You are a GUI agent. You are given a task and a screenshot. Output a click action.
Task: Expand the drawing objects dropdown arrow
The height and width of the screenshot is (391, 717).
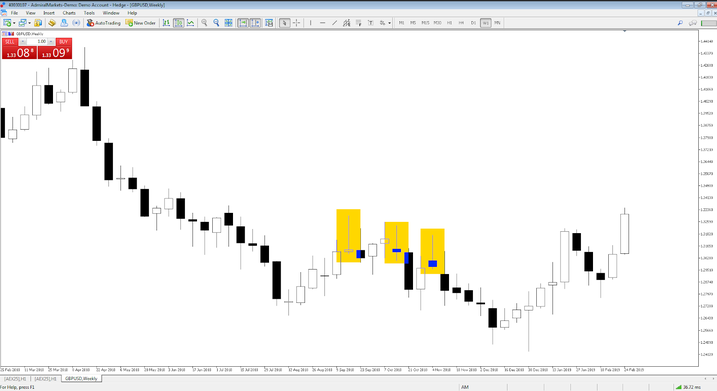(389, 23)
